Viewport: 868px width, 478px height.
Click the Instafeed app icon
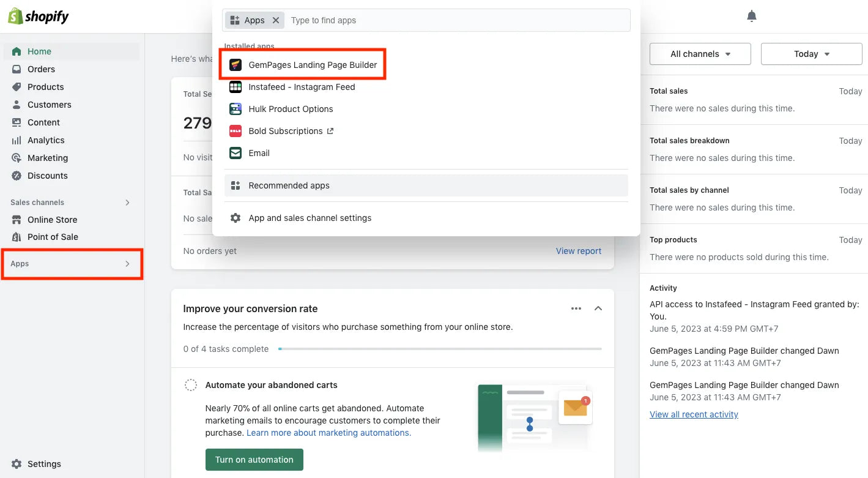tap(236, 87)
